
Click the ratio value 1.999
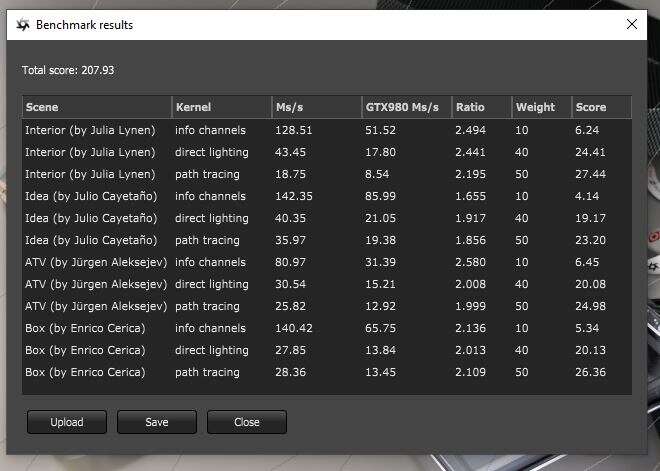[x=471, y=306]
